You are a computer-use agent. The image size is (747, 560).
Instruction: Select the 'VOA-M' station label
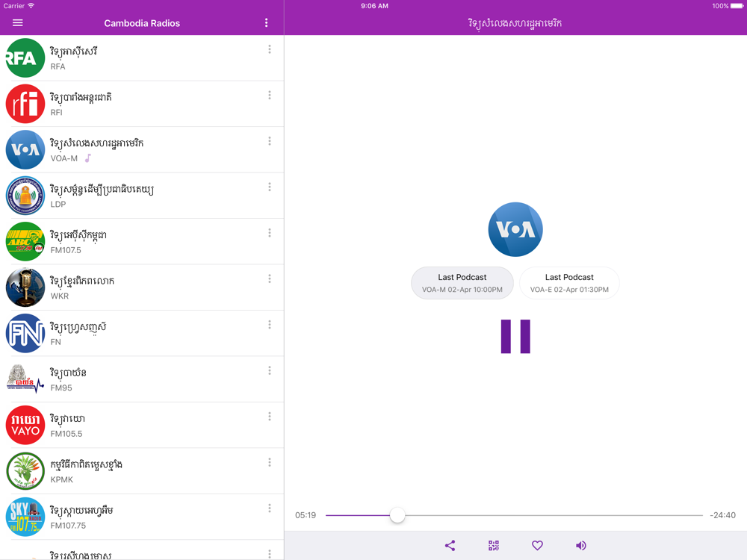tap(64, 158)
